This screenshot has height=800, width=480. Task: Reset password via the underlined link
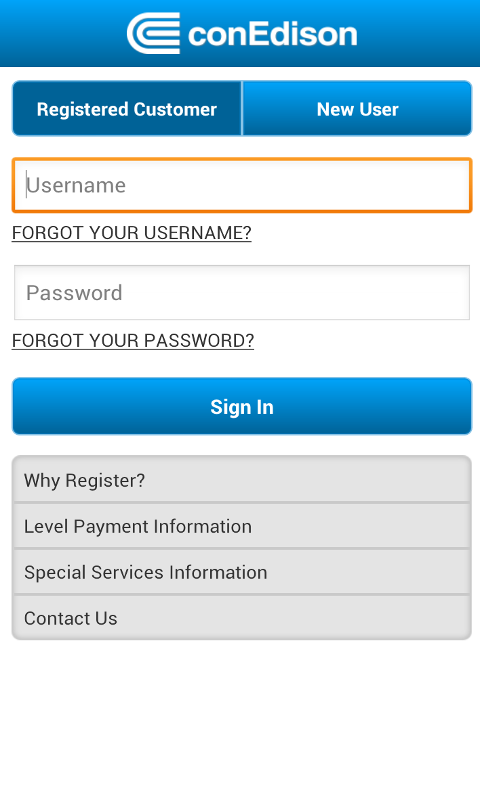coord(133,340)
